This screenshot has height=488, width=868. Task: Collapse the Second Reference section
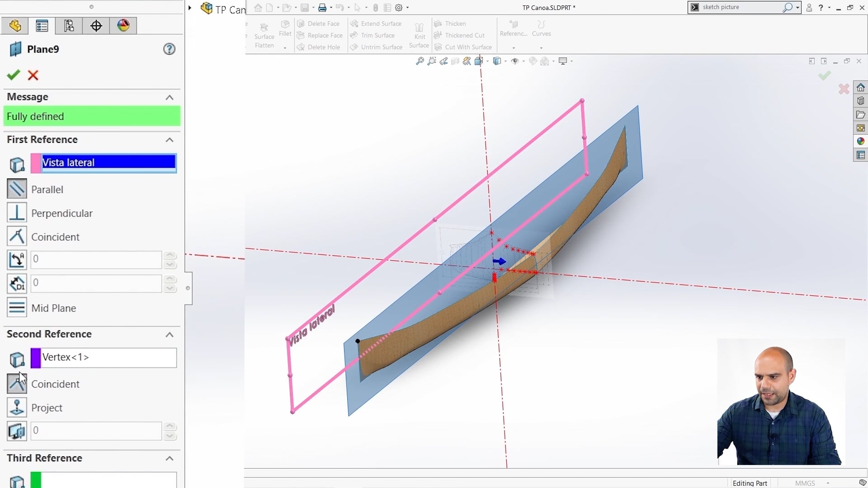pyautogui.click(x=169, y=334)
